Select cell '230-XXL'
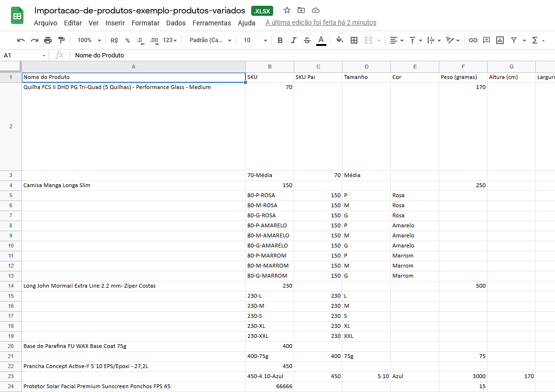The image size is (555, 392). pos(270,336)
